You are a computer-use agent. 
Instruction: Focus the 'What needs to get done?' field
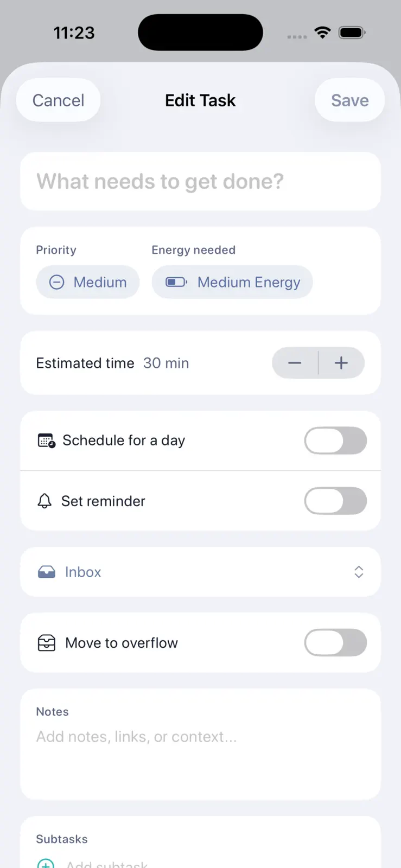pos(200,181)
